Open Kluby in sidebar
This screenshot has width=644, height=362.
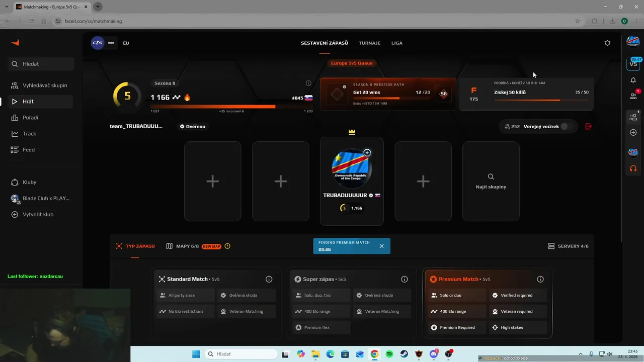click(x=41, y=182)
